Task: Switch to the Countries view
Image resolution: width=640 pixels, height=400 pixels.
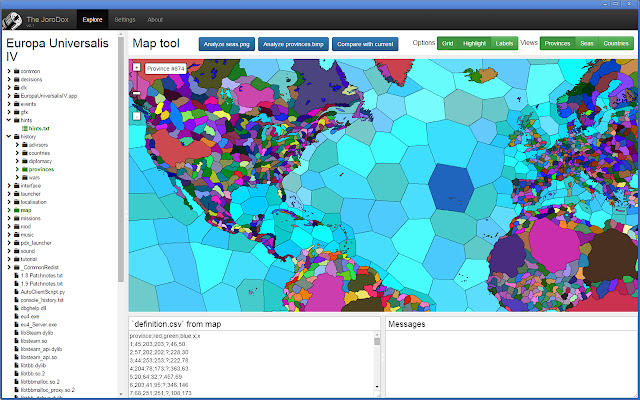Action: tap(616, 43)
